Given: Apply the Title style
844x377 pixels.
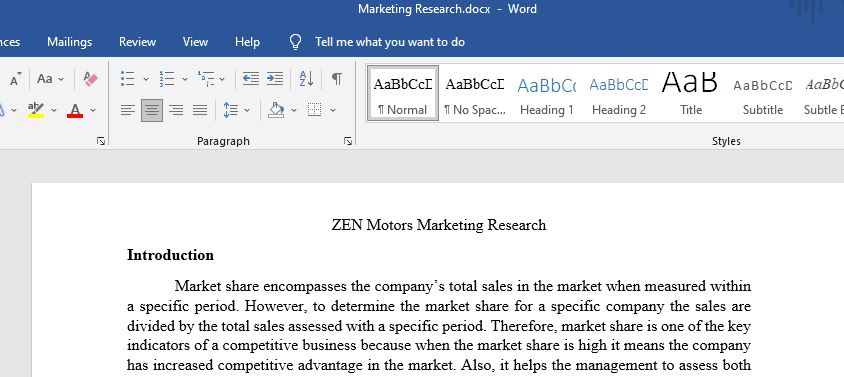Looking at the screenshot, I should 691,93.
